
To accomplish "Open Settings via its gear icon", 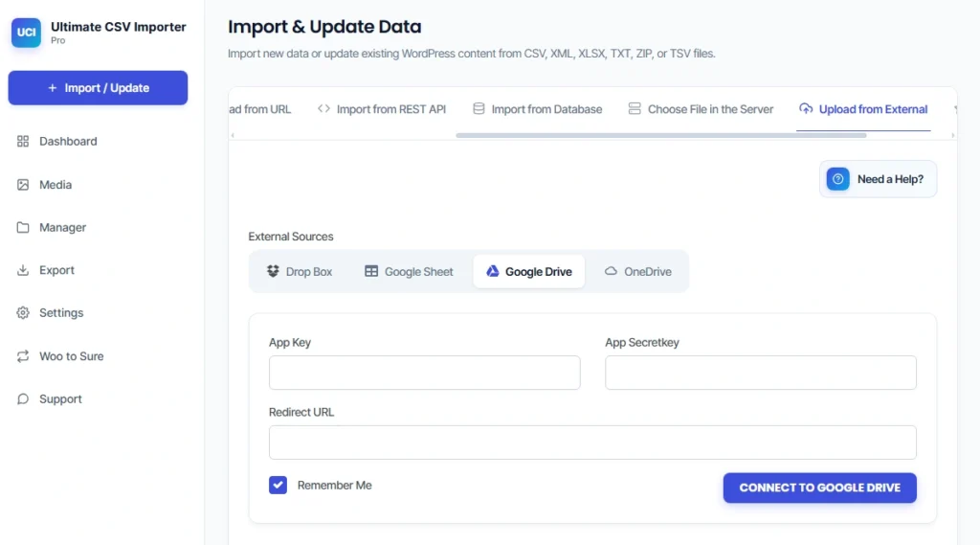I will (x=23, y=313).
